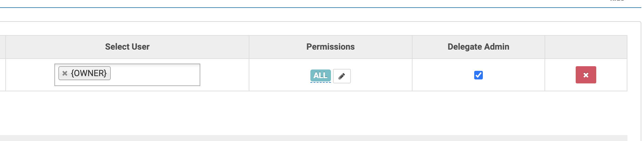Delete the row with the red X button

tap(586, 75)
